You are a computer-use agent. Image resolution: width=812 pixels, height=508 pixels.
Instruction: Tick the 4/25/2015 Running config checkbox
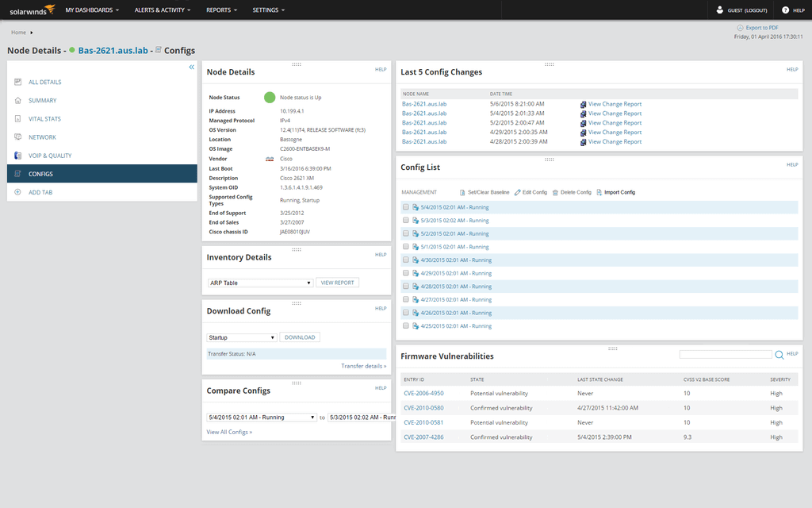coord(405,325)
